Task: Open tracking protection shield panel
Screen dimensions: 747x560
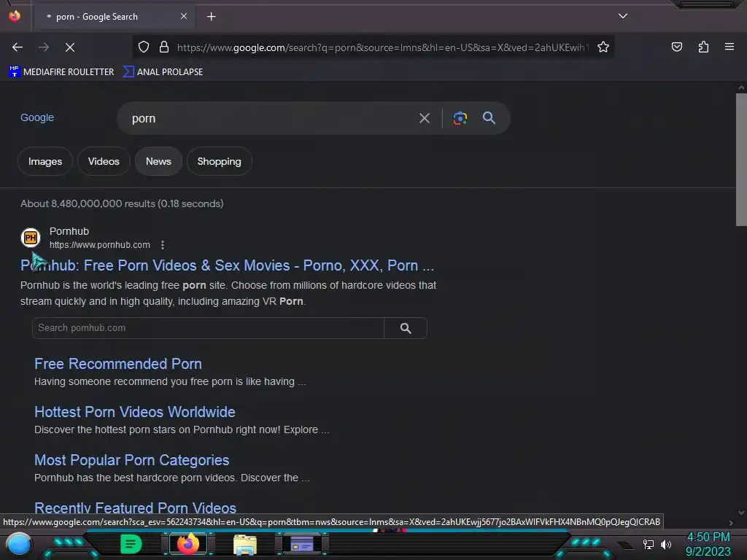Action: 144,47
